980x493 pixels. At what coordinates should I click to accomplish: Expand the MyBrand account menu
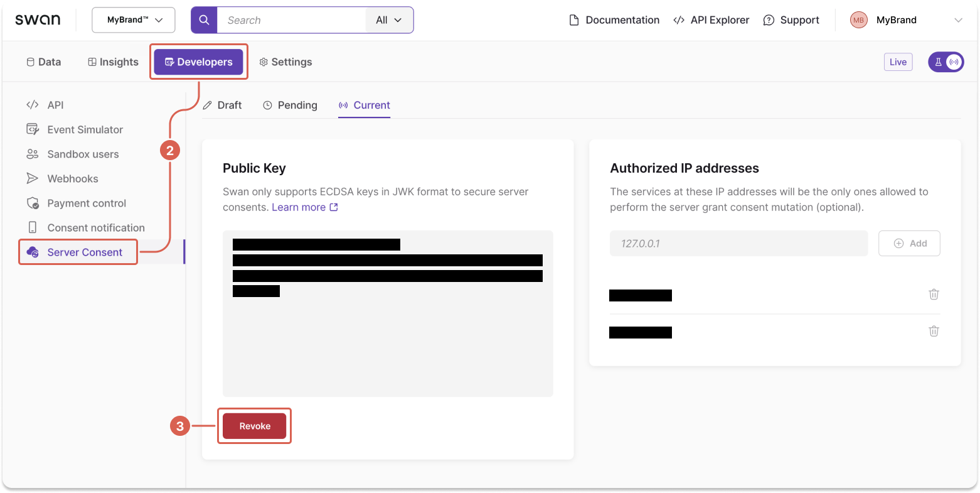(958, 19)
